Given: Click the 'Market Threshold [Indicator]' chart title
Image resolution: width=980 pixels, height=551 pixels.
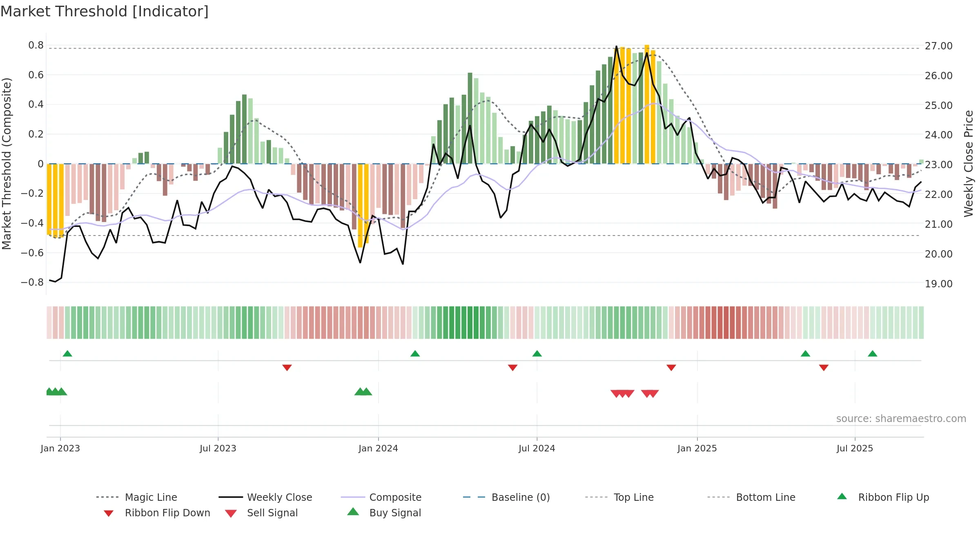Looking at the screenshot, I should [105, 11].
